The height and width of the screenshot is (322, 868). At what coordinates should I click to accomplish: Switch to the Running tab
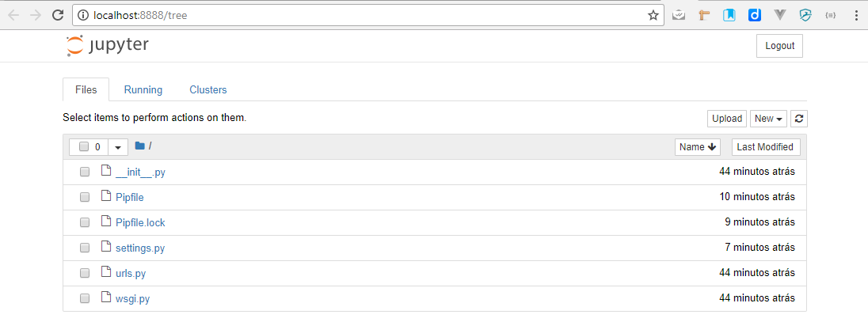click(143, 90)
